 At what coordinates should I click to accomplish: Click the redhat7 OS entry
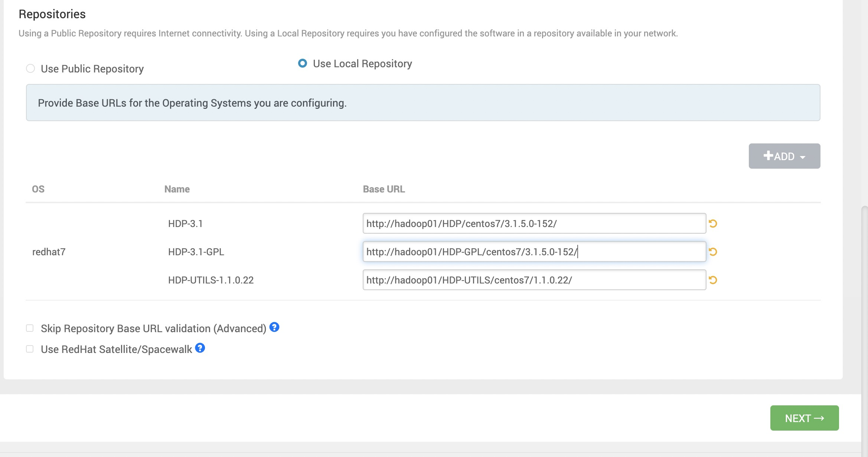49,252
